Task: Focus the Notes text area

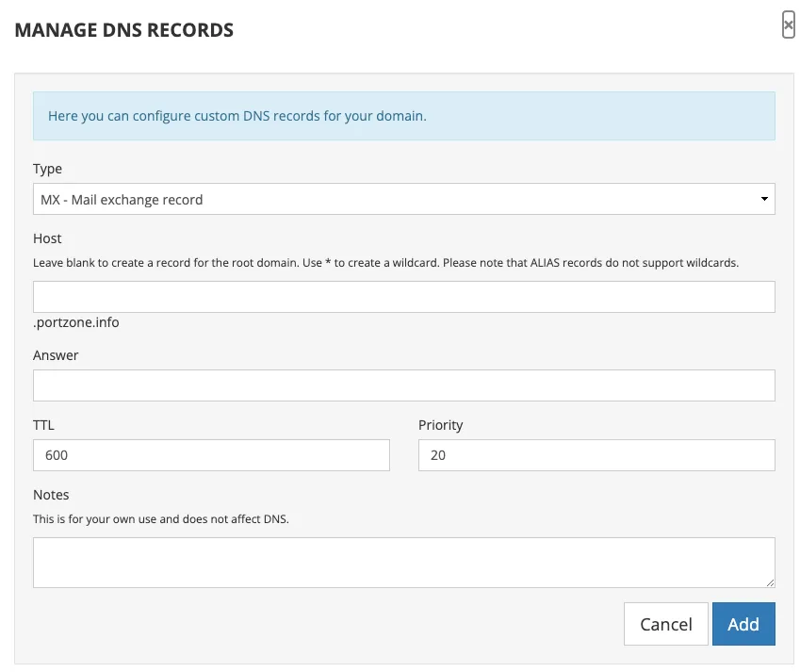Action: click(x=403, y=563)
